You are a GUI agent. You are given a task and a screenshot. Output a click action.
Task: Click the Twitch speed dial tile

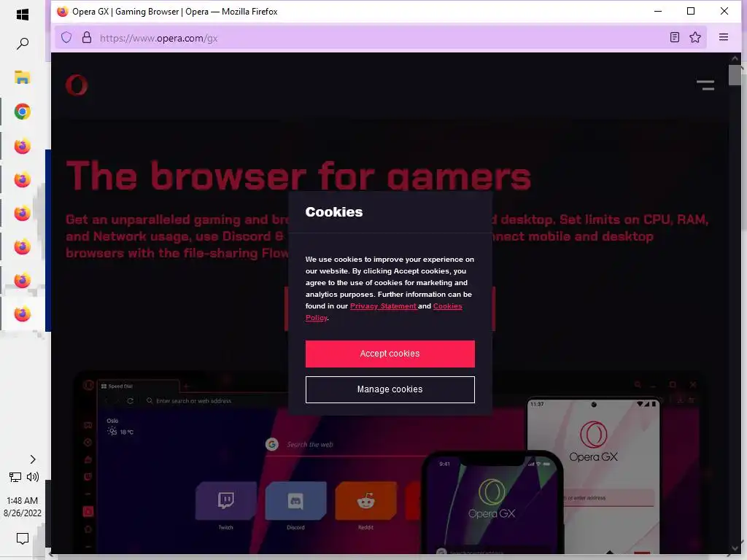226,501
